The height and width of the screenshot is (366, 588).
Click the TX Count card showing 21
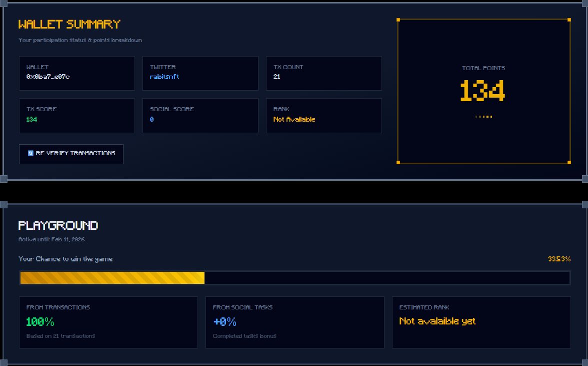click(x=324, y=73)
